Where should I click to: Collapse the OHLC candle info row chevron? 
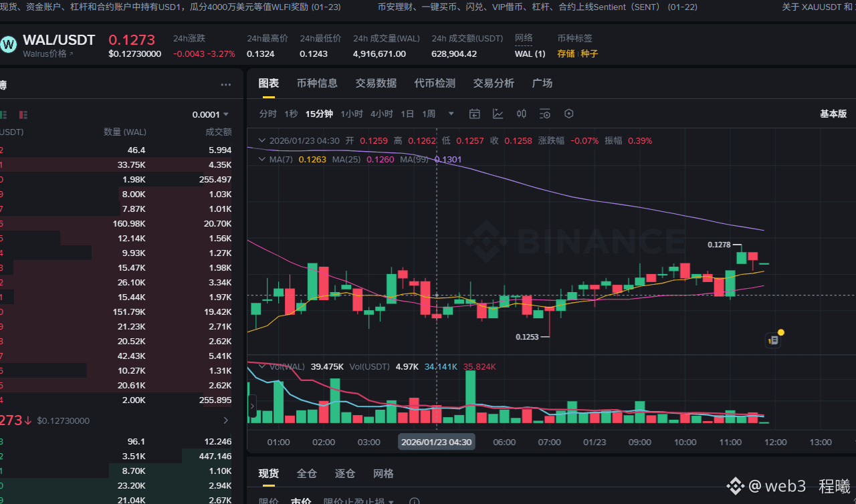click(x=261, y=140)
